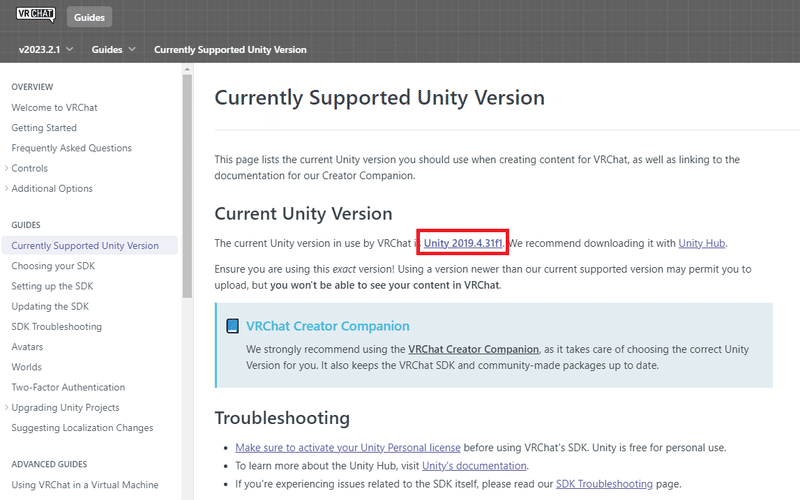Open Getting Started in sidebar
This screenshot has height=500, width=800.
click(x=44, y=128)
